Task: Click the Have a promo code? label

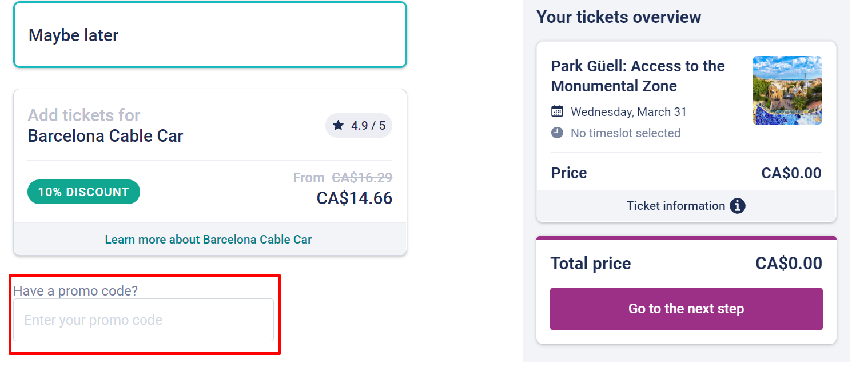Action: pyautogui.click(x=75, y=291)
